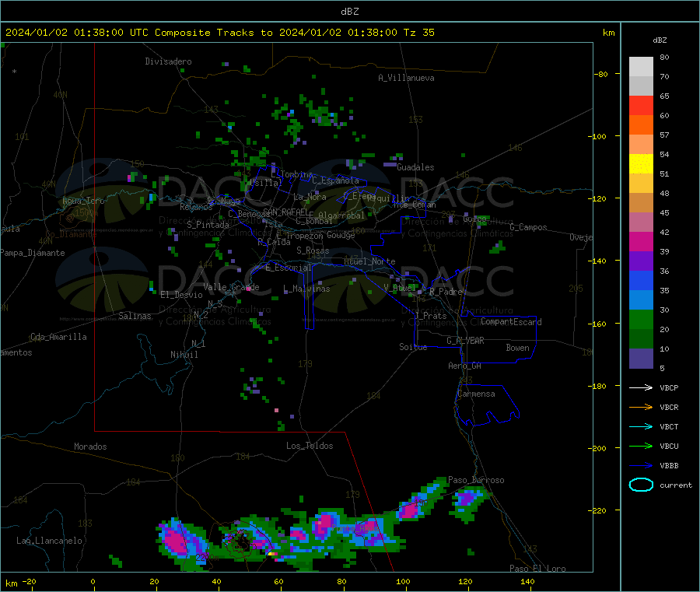Click the 'Valle_Grande' map label

pyautogui.click(x=231, y=287)
